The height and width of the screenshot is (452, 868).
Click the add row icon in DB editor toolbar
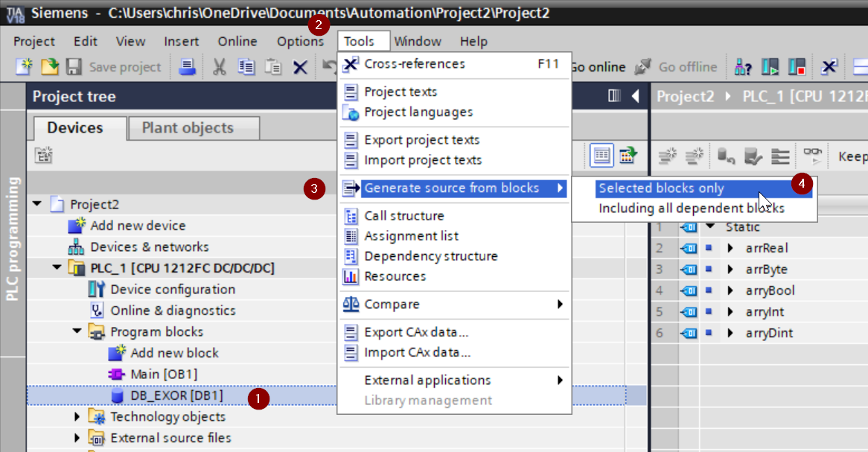coord(695,156)
